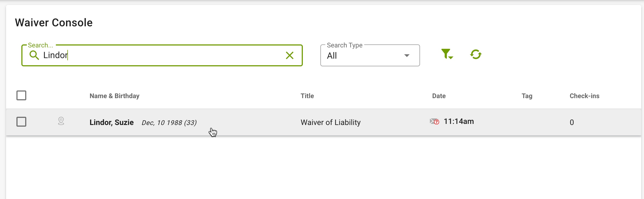The image size is (644, 199).
Task: Click the email status icon beside 11:14am
Action: pos(435,121)
